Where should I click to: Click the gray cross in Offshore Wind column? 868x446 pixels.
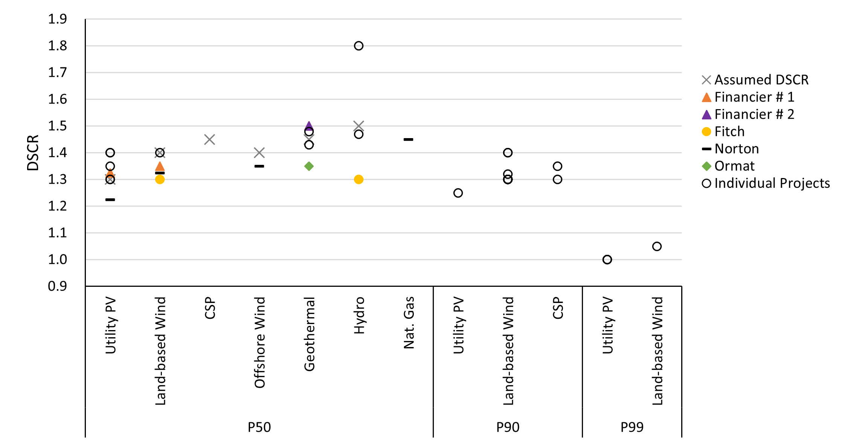(259, 153)
